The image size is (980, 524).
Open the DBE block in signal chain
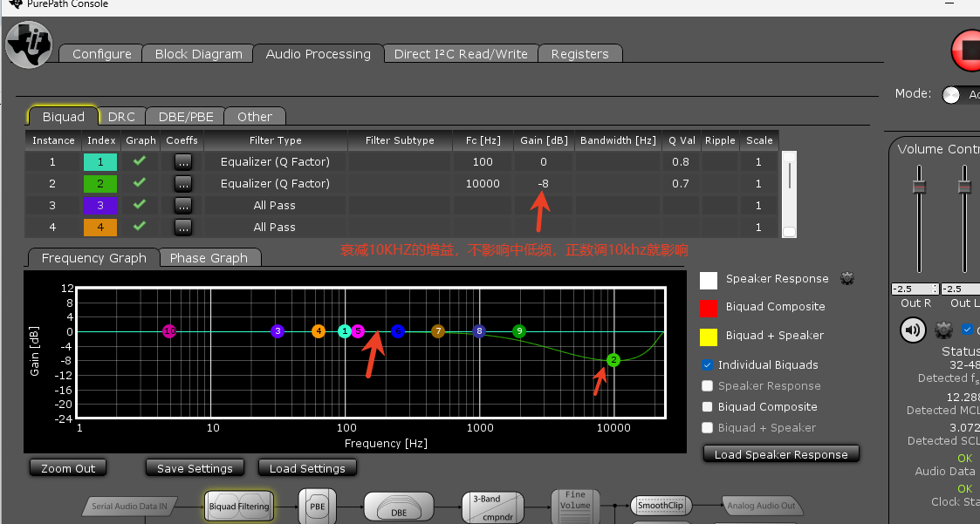(398, 507)
